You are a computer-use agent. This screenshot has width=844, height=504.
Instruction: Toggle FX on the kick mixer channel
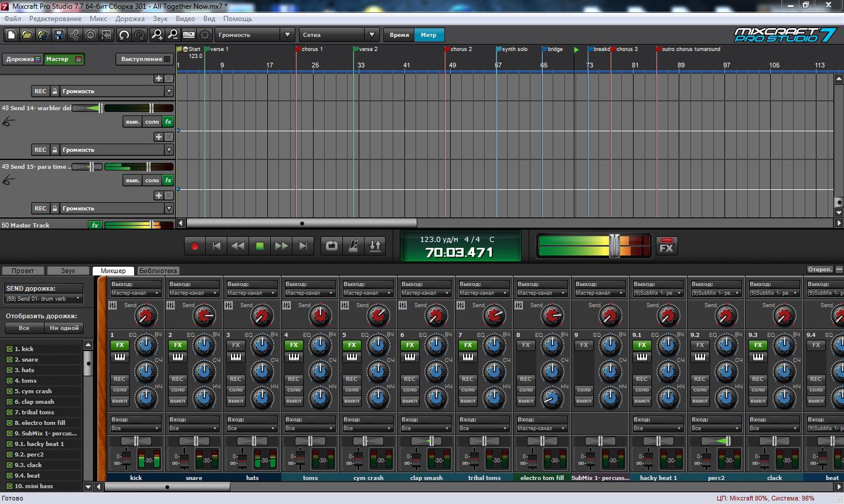[120, 345]
